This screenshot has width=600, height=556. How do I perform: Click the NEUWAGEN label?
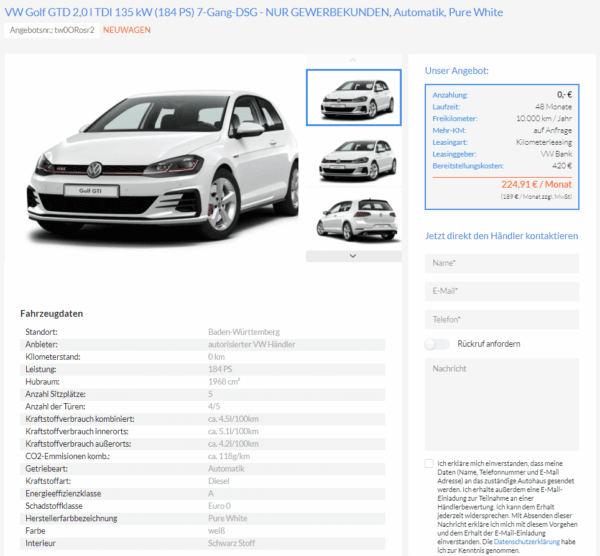[x=127, y=30]
